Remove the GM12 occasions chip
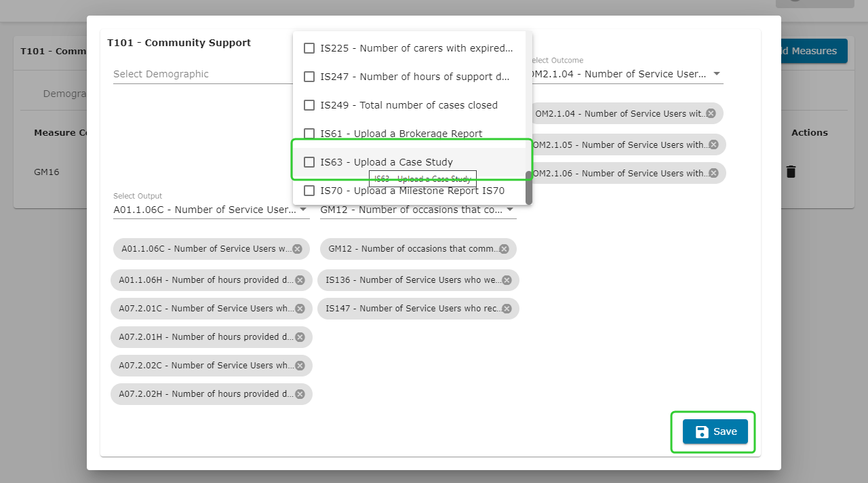The width and height of the screenshot is (868, 483). [504, 249]
